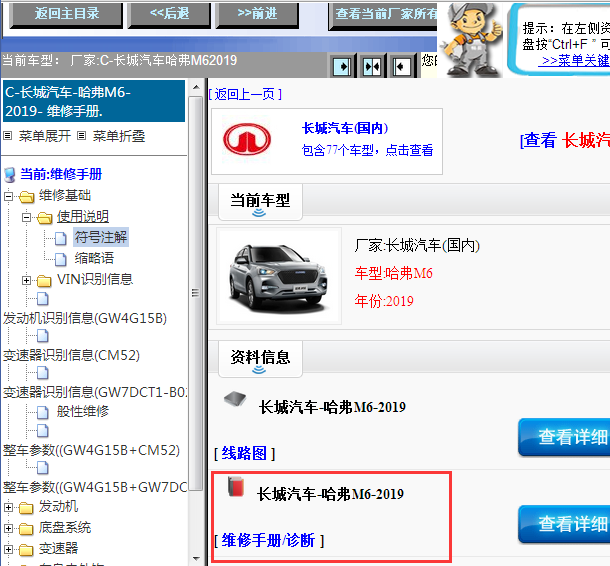Click the 当前:维修手册 computer icon

[x=10, y=175]
